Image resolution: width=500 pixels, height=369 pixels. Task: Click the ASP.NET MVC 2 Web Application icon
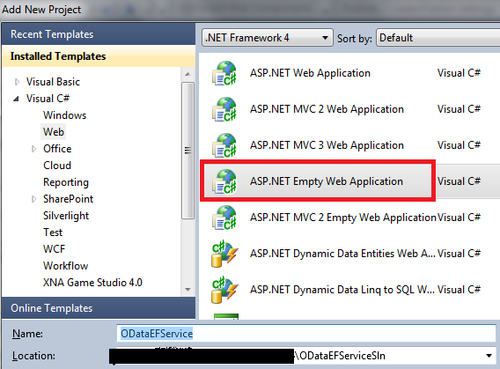point(224,109)
